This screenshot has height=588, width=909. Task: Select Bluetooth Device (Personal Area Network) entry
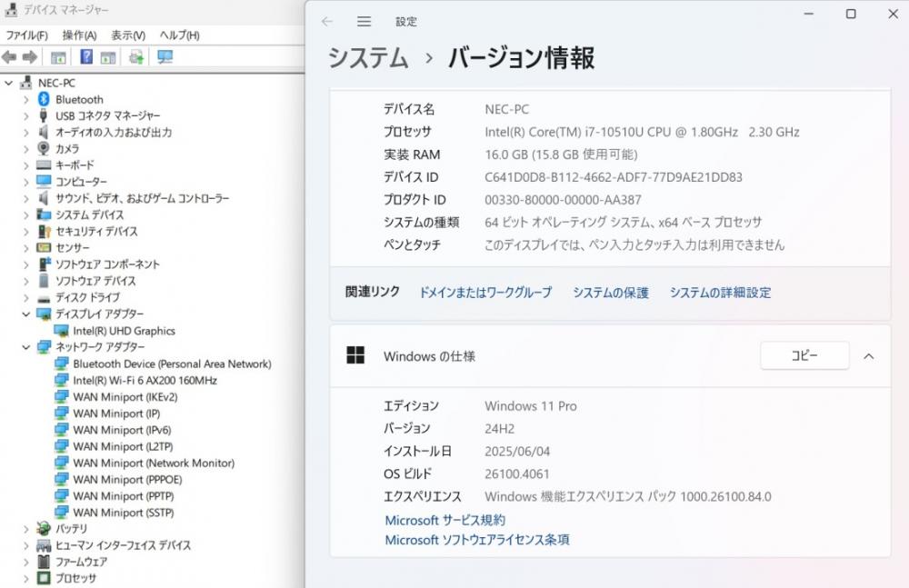[x=172, y=364]
